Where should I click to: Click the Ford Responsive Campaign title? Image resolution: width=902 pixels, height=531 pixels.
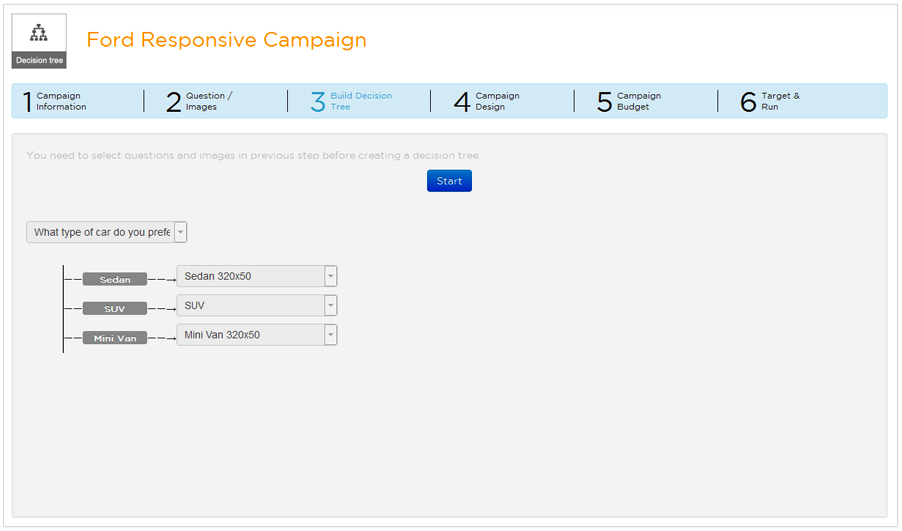(226, 40)
